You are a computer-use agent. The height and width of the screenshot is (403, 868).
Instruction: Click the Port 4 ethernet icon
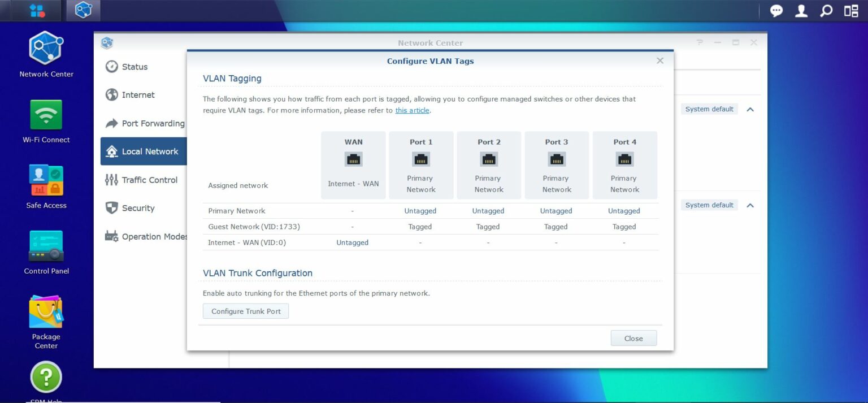[x=624, y=159]
